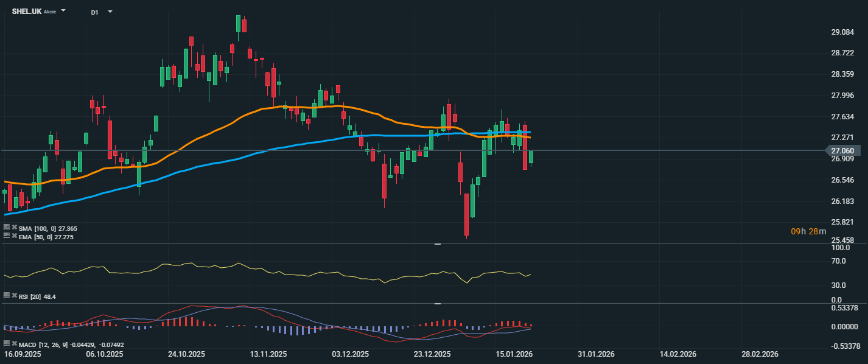Remove the RSI indicator with X
This screenshot has height=364, width=868.
pos(14,295)
